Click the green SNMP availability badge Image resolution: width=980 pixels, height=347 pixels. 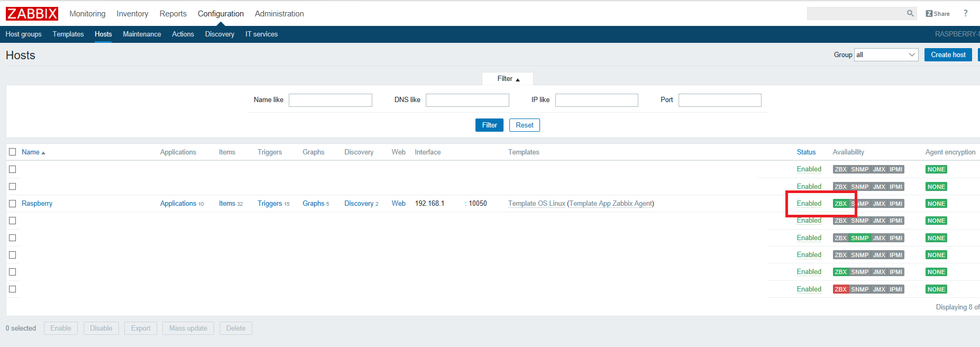pyautogui.click(x=860, y=238)
